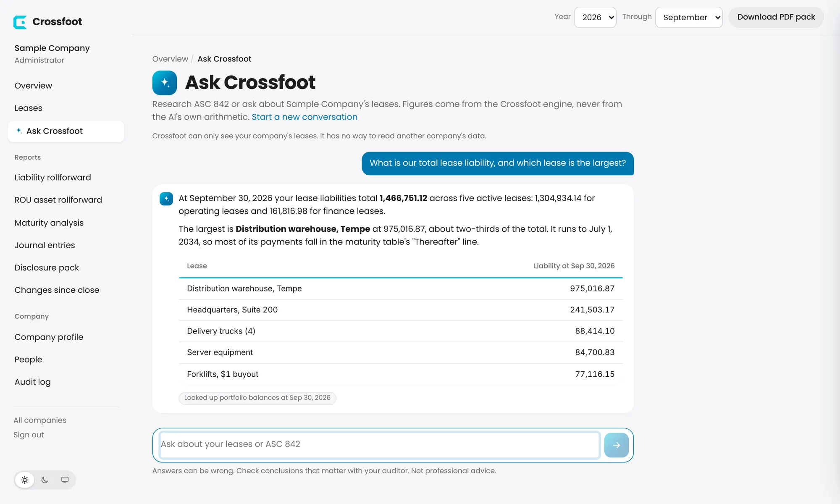Open Journal entries report

click(45, 245)
